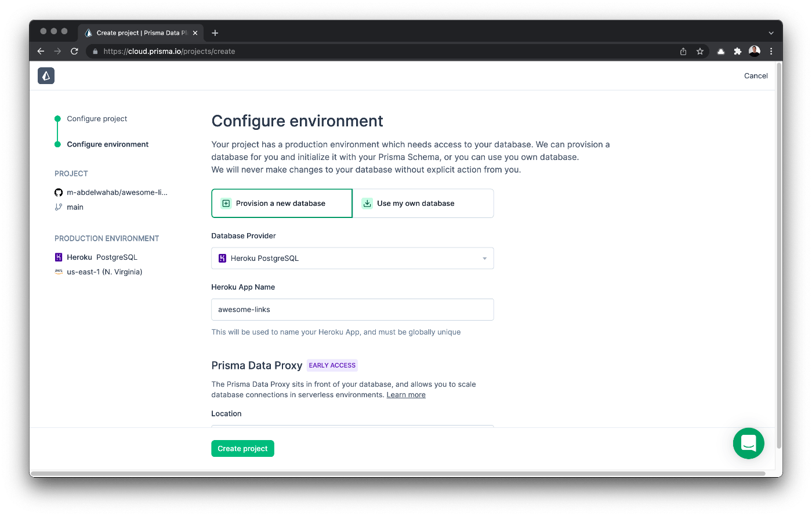The width and height of the screenshot is (812, 516).
Task: Click Cancel in the top right
Action: pyautogui.click(x=756, y=76)
